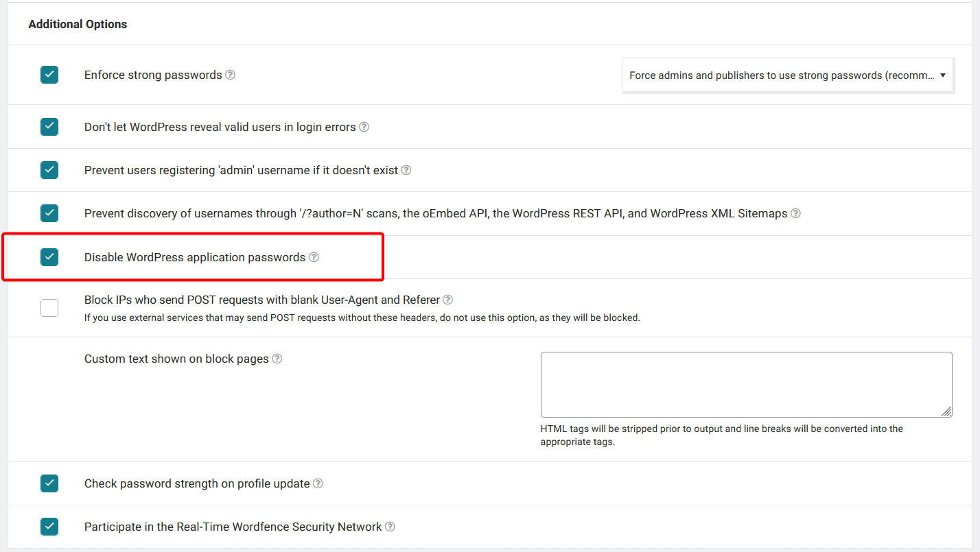Click the textarea resize handle corner
The width and height of the screenshot is (980, 552).
(x=946, y=411)
